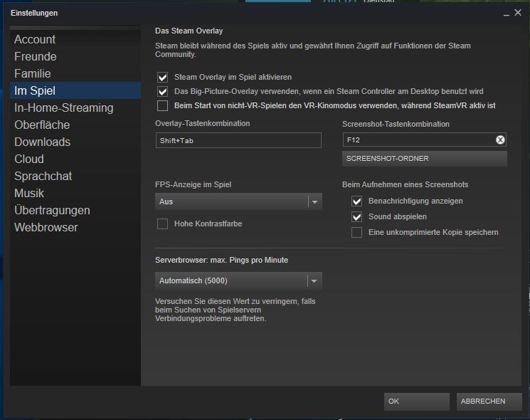Enable Hohe Kontrastfarbe checkbox

(x=163, y=224)
